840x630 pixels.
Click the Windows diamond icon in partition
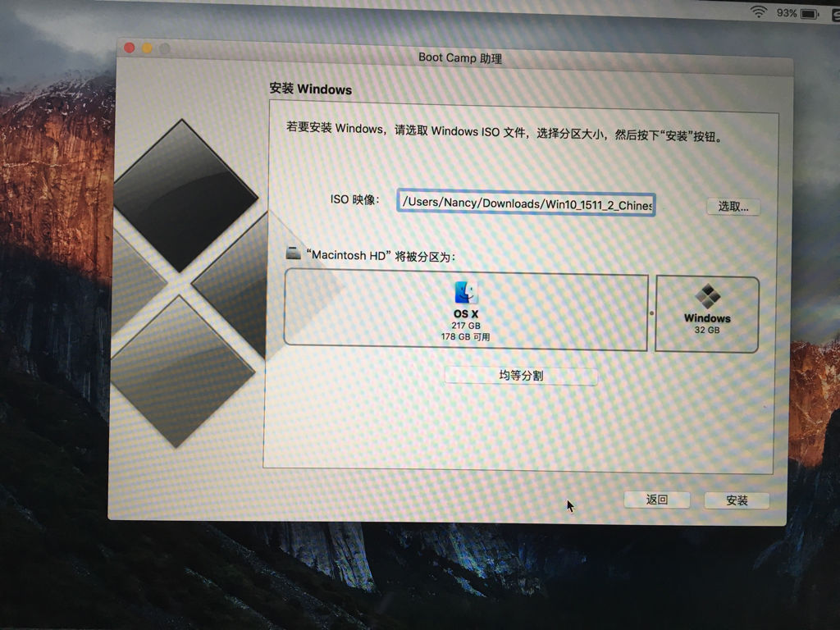click(x=708, y=296)
